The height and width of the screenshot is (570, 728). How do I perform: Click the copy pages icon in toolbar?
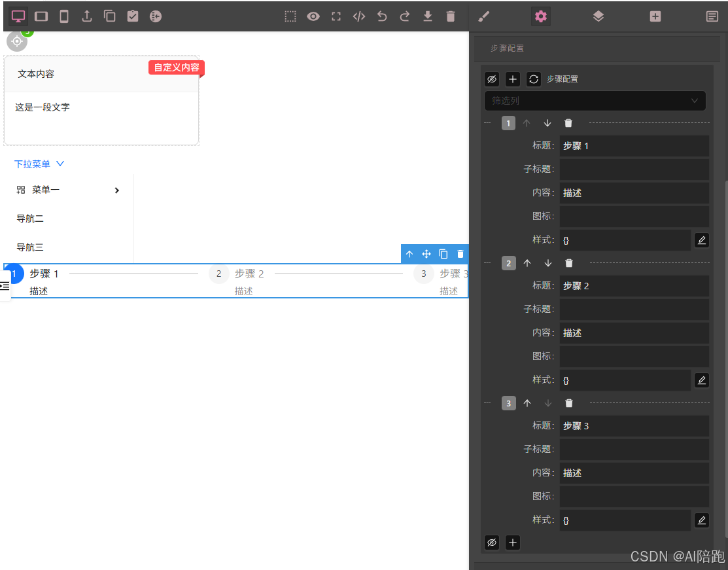(110, 16)
